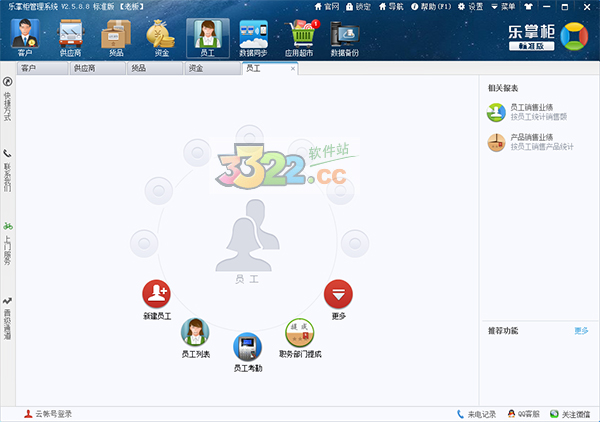Click 更多 link beside 推荐功能
Image resolution: width=600 pixels, height=422 pixels.
581,331
